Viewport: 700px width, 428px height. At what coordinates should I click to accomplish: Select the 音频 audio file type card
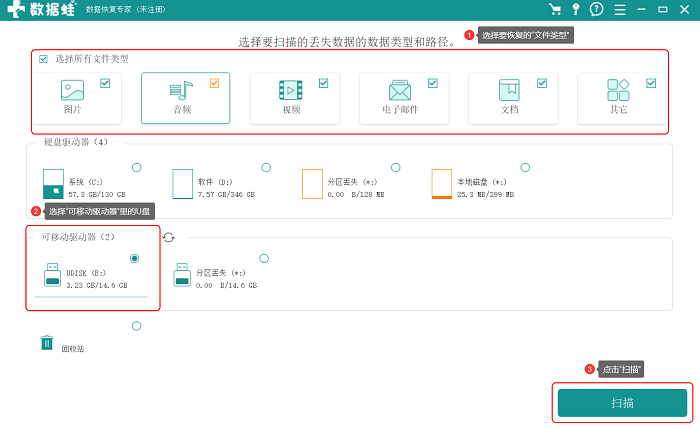pos(186,98)
